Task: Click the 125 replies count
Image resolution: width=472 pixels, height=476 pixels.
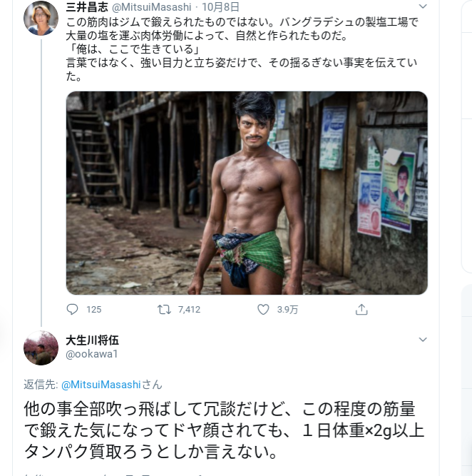Action: [93, 309]
